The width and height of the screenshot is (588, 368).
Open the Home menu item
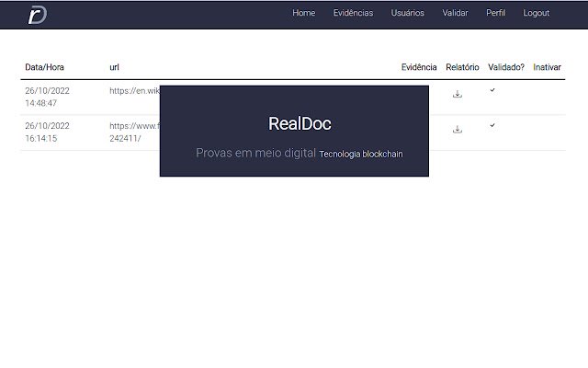[304, 13]
